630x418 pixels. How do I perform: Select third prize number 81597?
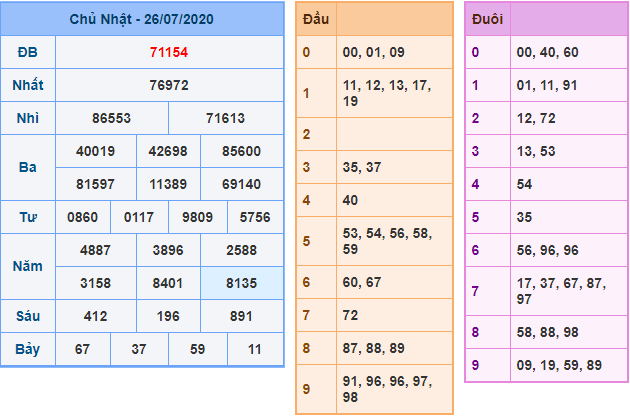pos(96,184)
